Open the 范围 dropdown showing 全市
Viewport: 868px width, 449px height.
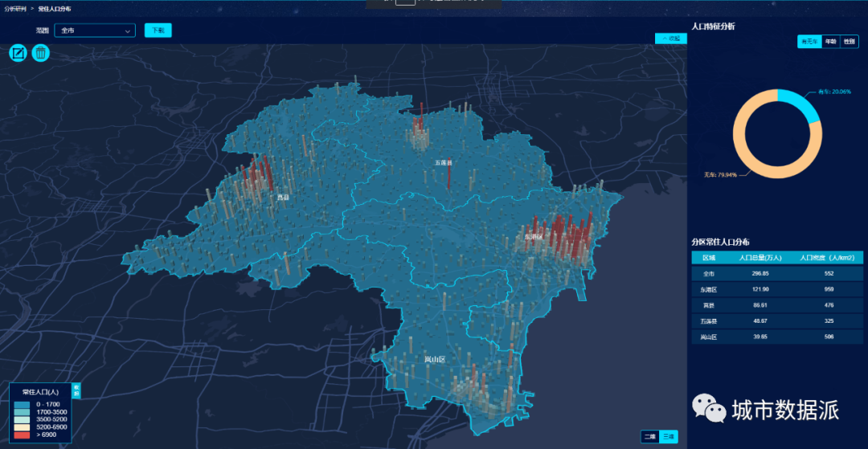(95, 31)
